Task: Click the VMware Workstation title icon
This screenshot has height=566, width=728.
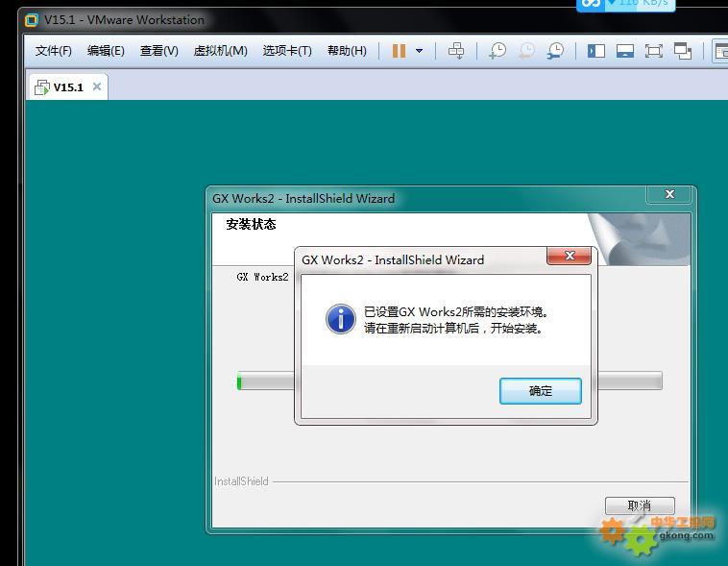Action: [32, 20]
